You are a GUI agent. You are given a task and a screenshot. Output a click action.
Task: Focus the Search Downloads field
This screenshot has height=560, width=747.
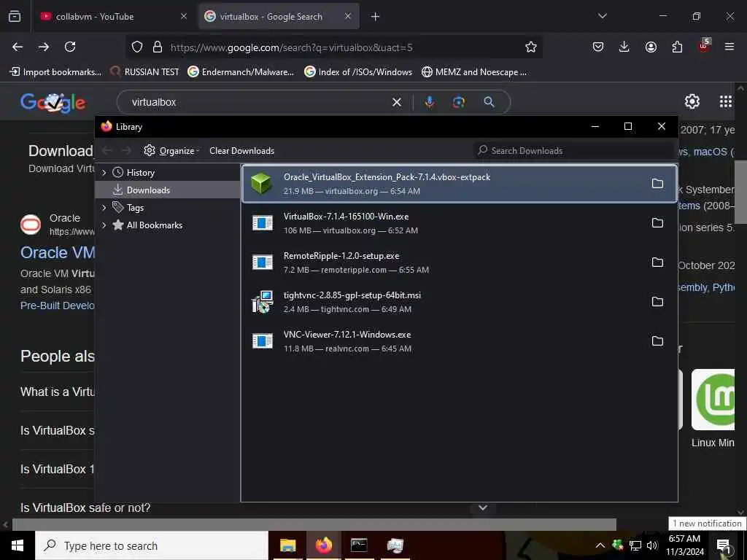point(575,150)
